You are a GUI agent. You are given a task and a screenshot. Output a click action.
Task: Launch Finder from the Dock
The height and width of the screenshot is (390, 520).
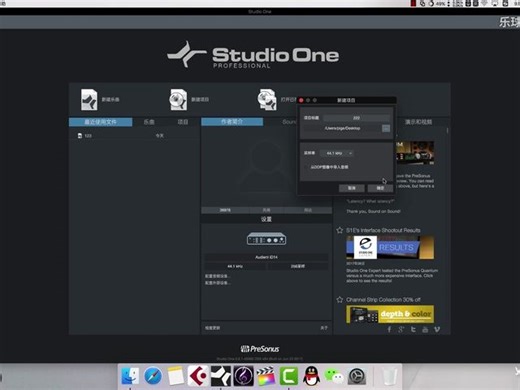(130, 376)
